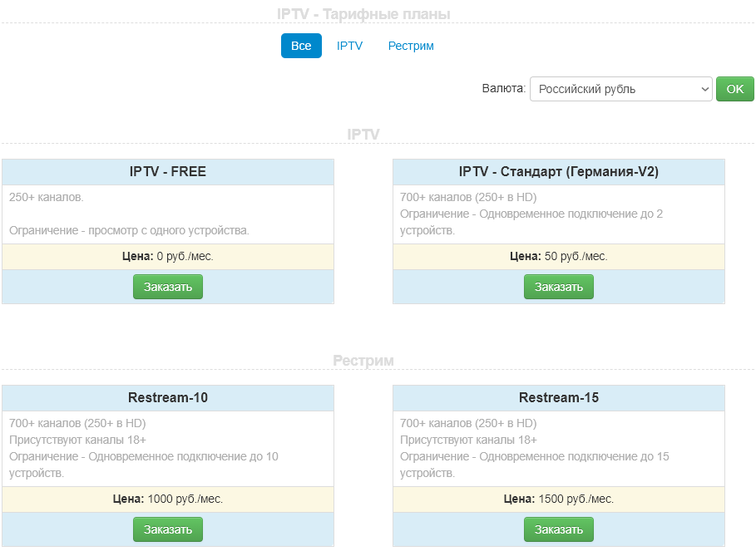Select the 'Все' filter tab
756x551 pixels.
pyautogui.click(x=301, y=46)
